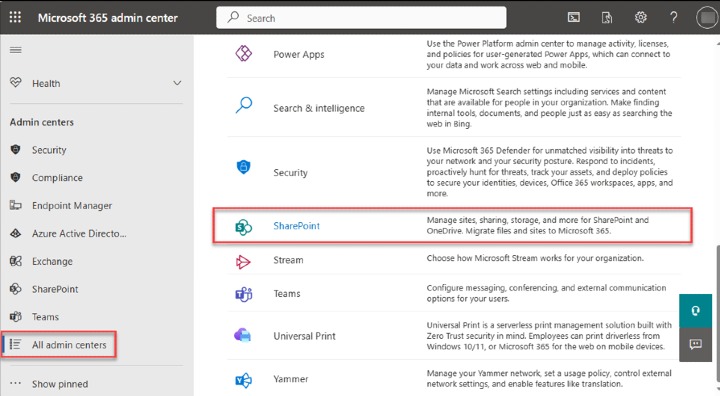Screen dimensions: 720x396
Task: Click the Teams description text in list
Action: (546, 293)
